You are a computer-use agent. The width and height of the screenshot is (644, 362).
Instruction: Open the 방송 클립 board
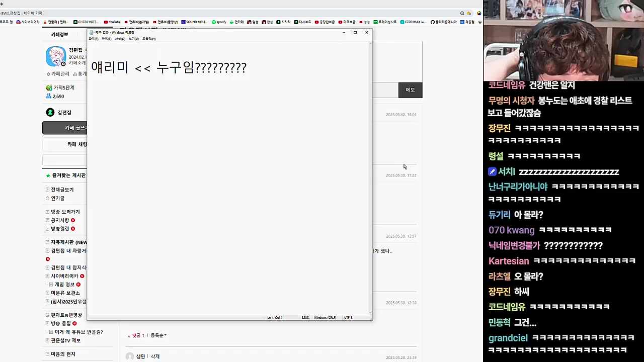[61, 323]
